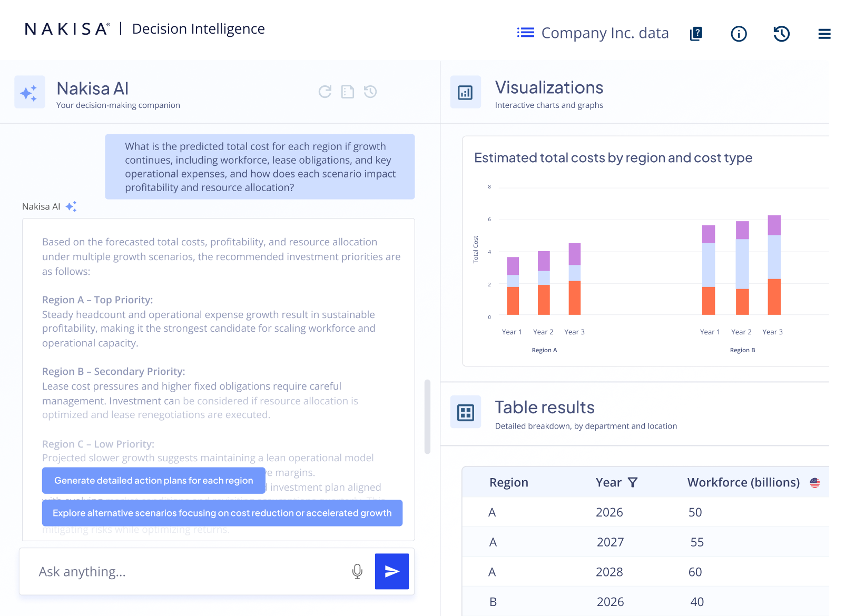Viewport: 865px width, 616px height.
Task: Click Region B Year 3 purple bar segment
Action: [x=774, y=225]
